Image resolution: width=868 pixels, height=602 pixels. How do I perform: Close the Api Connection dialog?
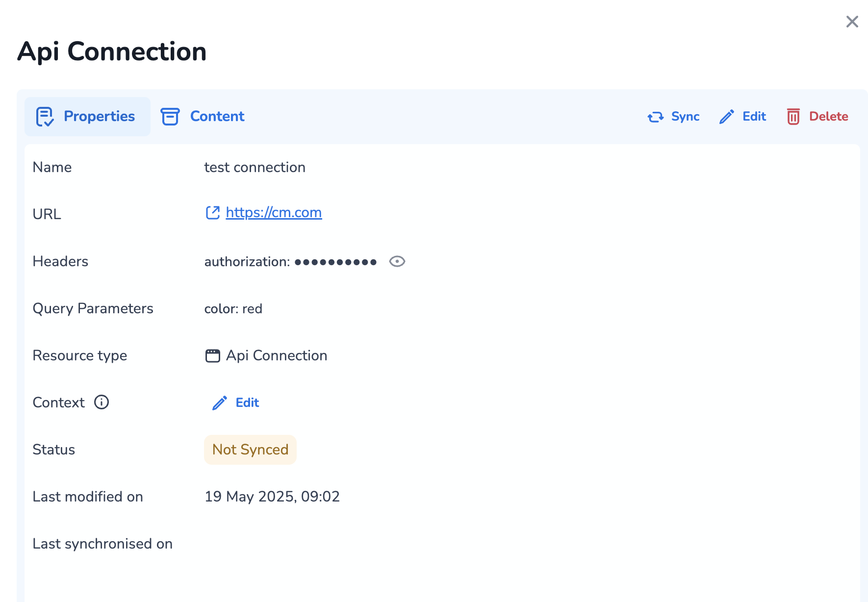(x=852, y=22)
